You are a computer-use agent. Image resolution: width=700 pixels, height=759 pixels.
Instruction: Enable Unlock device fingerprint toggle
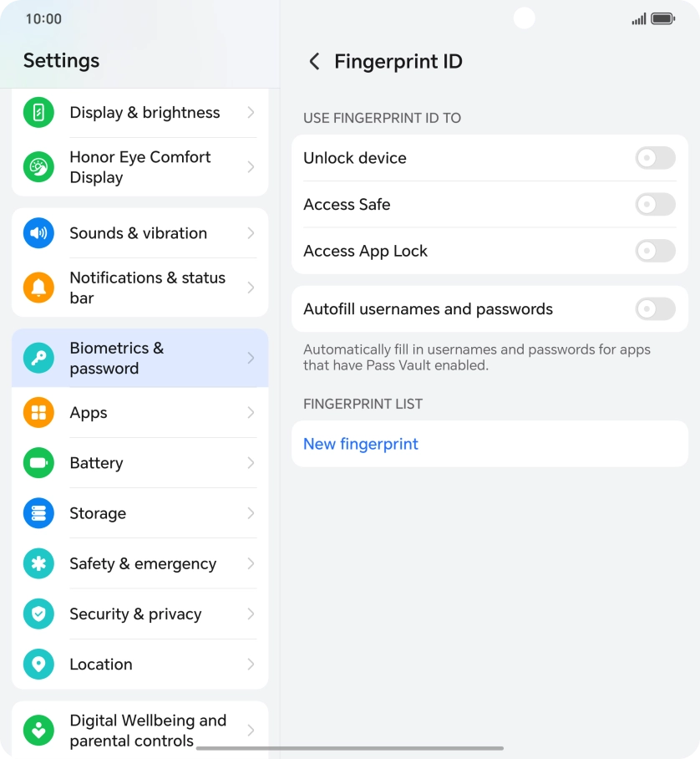(x=655, y=158)
